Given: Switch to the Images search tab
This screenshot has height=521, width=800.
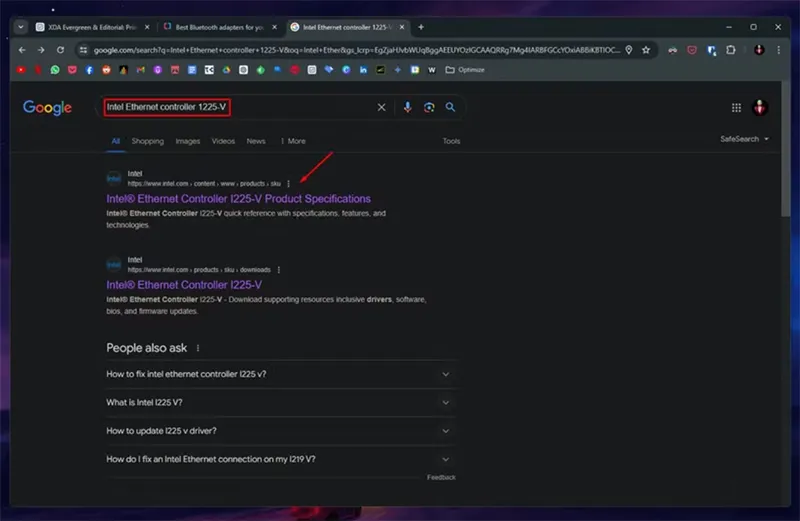Looking at the screenshot, I should point(188,141).
